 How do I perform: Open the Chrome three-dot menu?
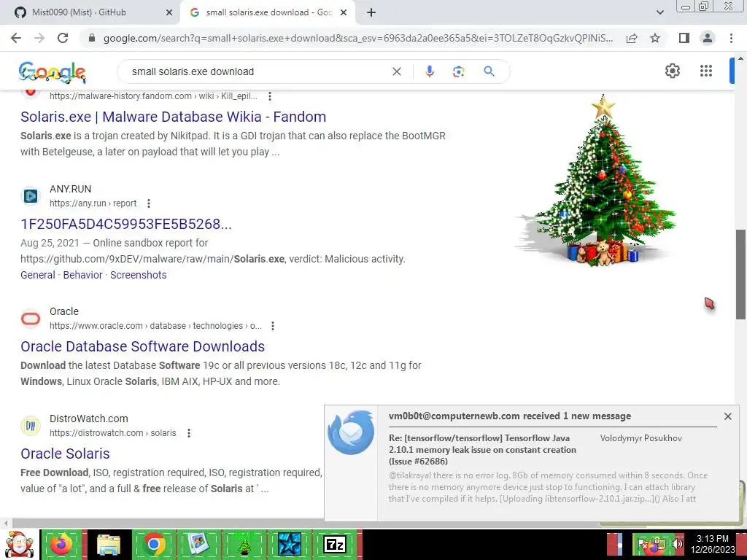731,38
